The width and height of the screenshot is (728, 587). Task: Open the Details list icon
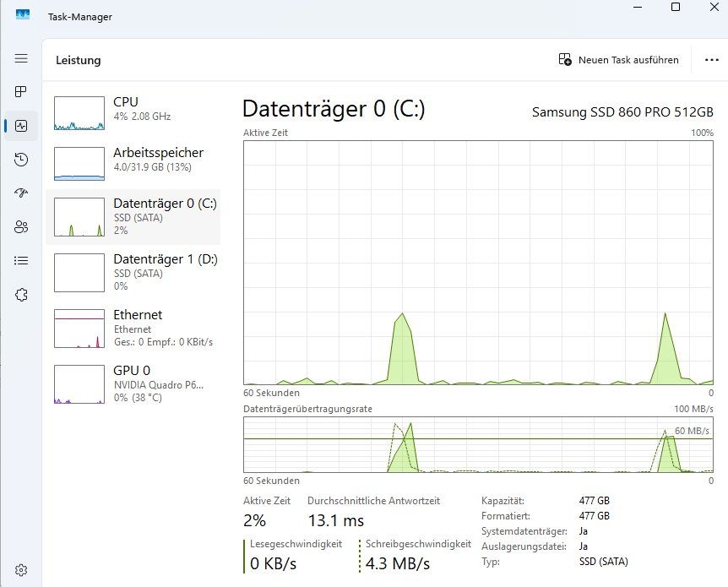tap(21, 260)
